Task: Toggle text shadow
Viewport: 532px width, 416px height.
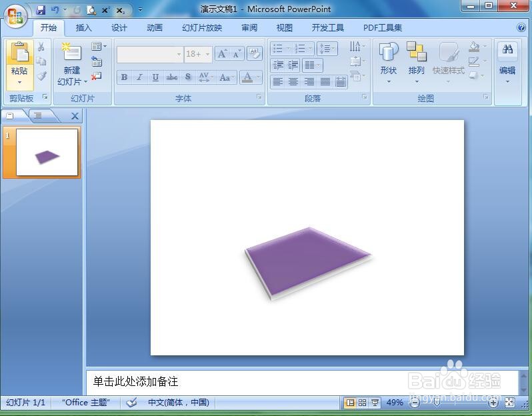Action: (x=188, y=77)
